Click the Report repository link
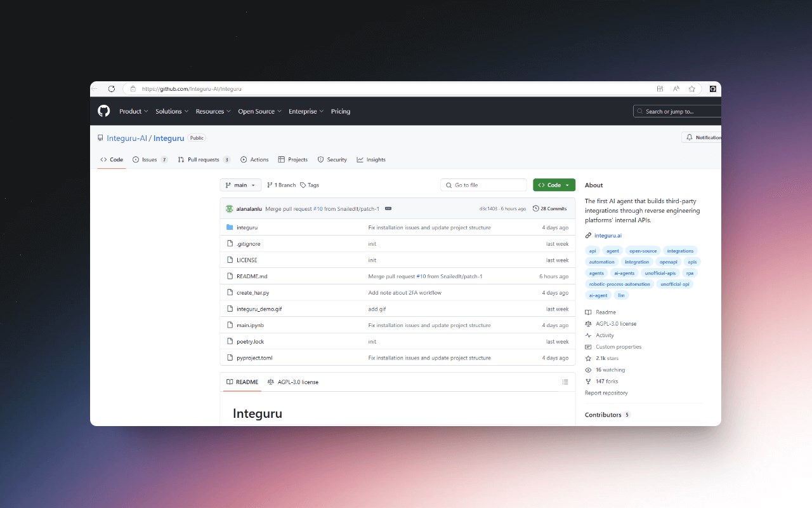The image size is (812, 508). [606, 393]
